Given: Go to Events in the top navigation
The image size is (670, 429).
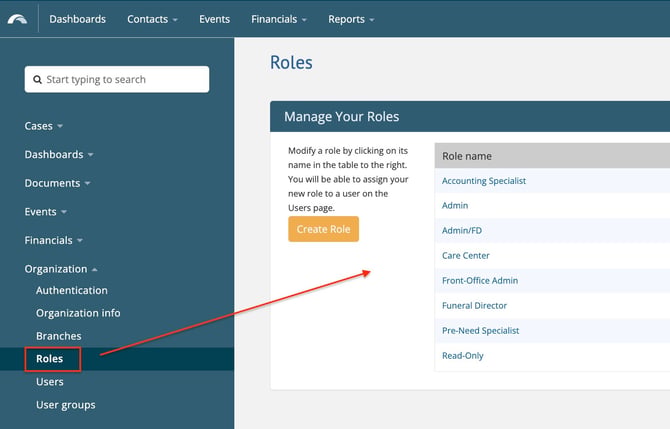Looking at the screenshot, I should click(215, 19).
